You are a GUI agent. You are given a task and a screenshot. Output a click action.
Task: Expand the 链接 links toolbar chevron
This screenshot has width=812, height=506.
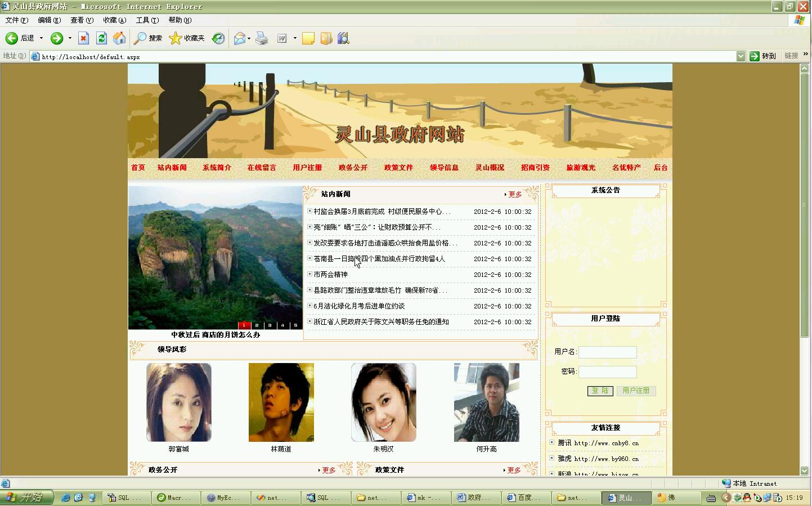(x=805, y=55)
